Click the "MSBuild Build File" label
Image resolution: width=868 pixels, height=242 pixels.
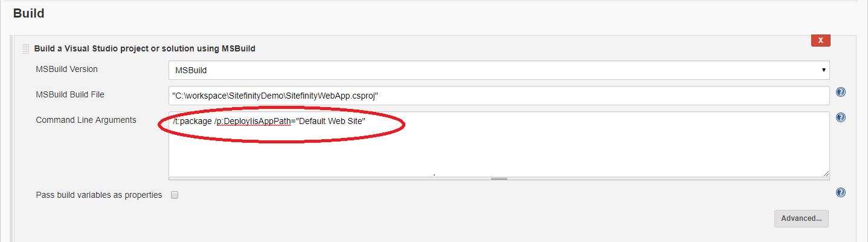point(70,94)
